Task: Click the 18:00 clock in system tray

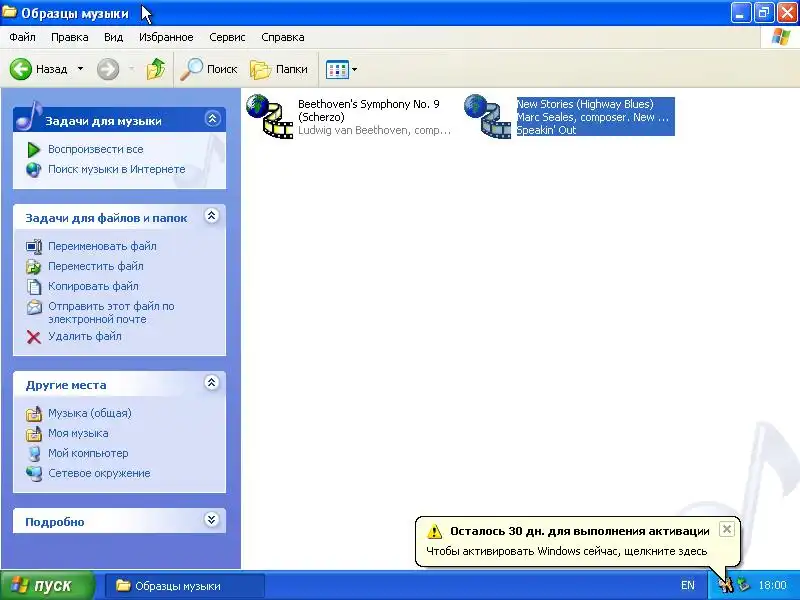Action: [772, 585]
